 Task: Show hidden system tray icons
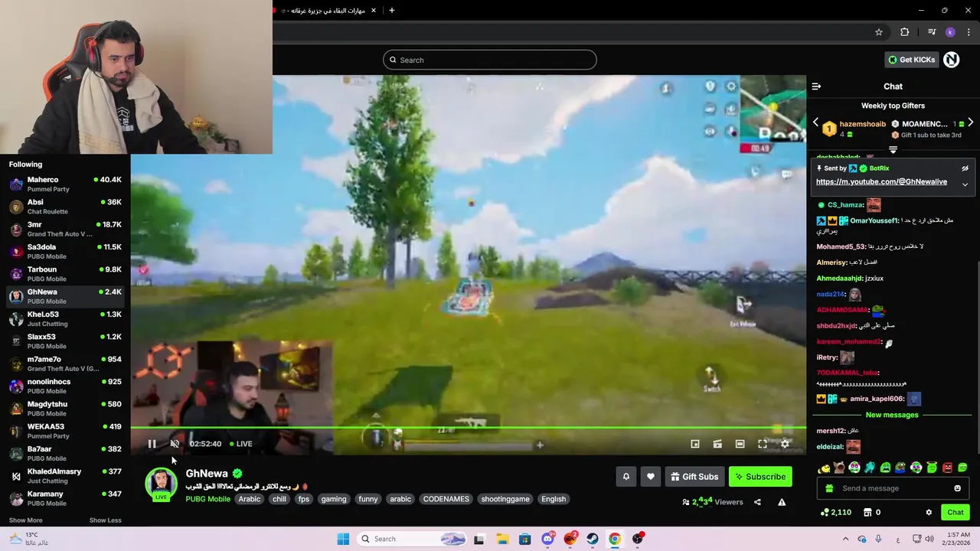(845, 539)
